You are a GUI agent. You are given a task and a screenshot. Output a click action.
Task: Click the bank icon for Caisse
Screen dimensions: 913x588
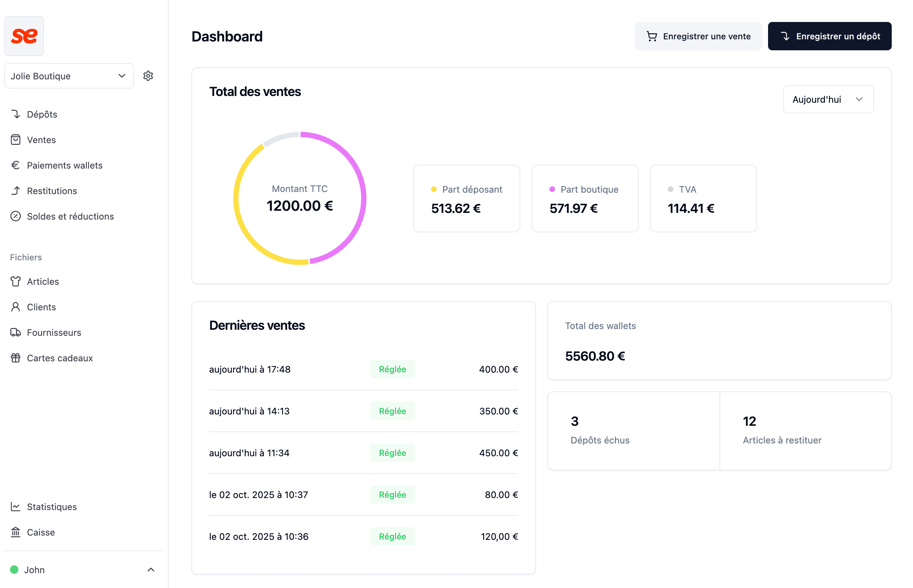click(x=16, y=532)
